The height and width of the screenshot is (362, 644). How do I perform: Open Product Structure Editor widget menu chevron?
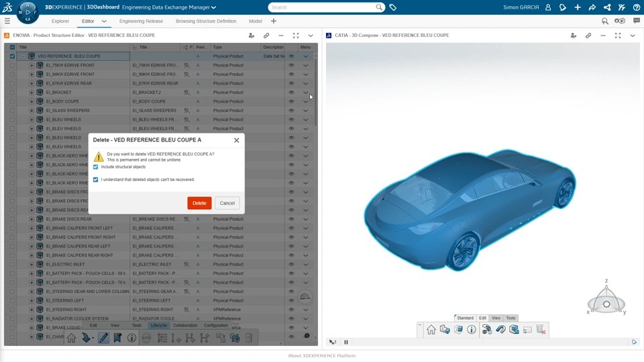[311, 36]
